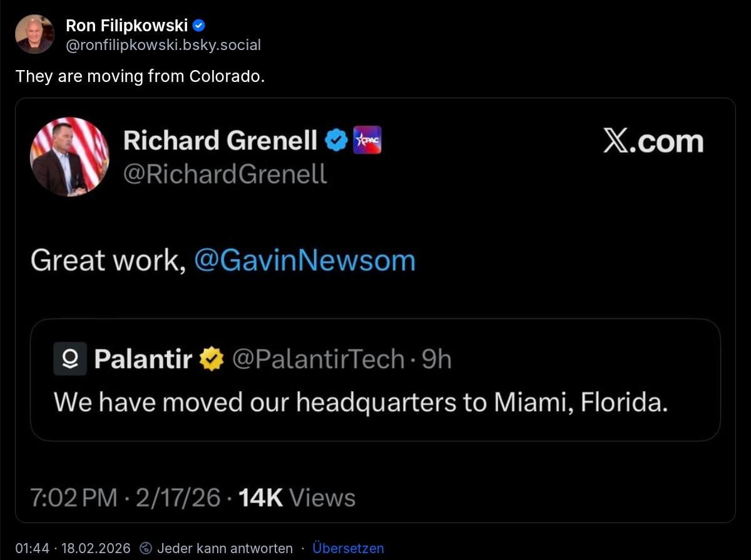The height and width of the screenshot is (560, 751).
Task: Click the X.com logo in the embedded post
Action: [x=653, y=141]
